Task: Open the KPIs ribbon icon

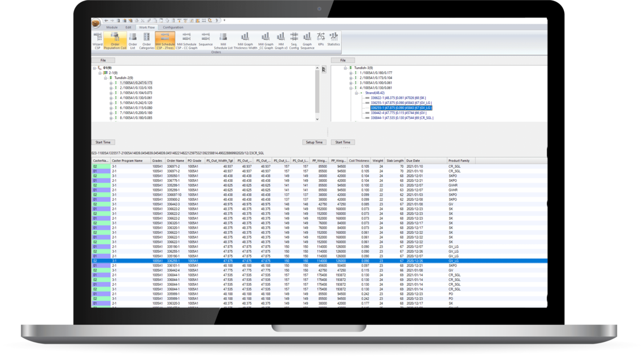Action: tap(320, 40)
